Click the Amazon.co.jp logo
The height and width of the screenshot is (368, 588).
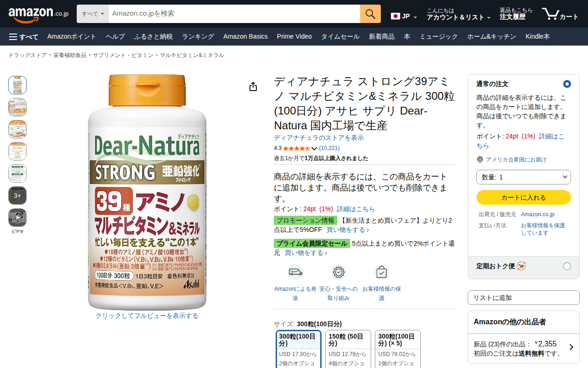[x=38, y=14]
